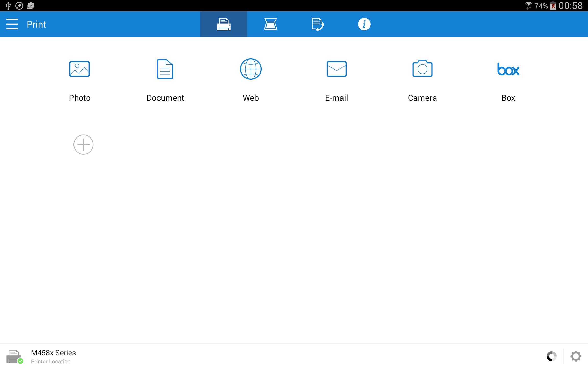The image size is (588, 368).
Task: Tap the Printer Location subtitle
Action: coord(51,362)
